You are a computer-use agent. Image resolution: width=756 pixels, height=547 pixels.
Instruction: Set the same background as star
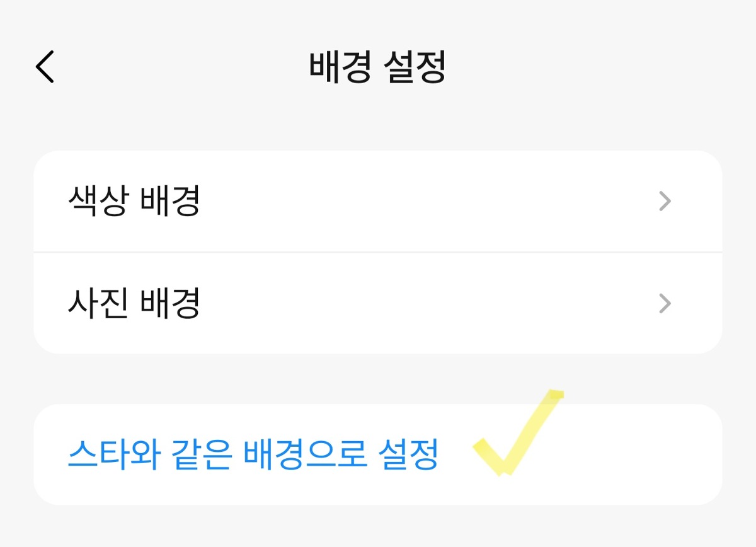[252, 454]
